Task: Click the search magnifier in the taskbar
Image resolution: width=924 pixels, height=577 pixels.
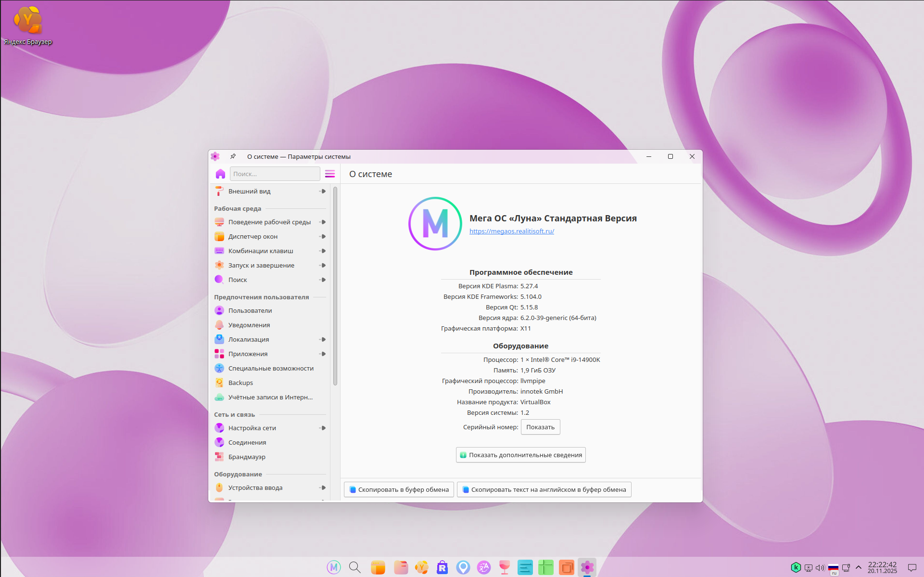Action: click(x=355, y=567)
